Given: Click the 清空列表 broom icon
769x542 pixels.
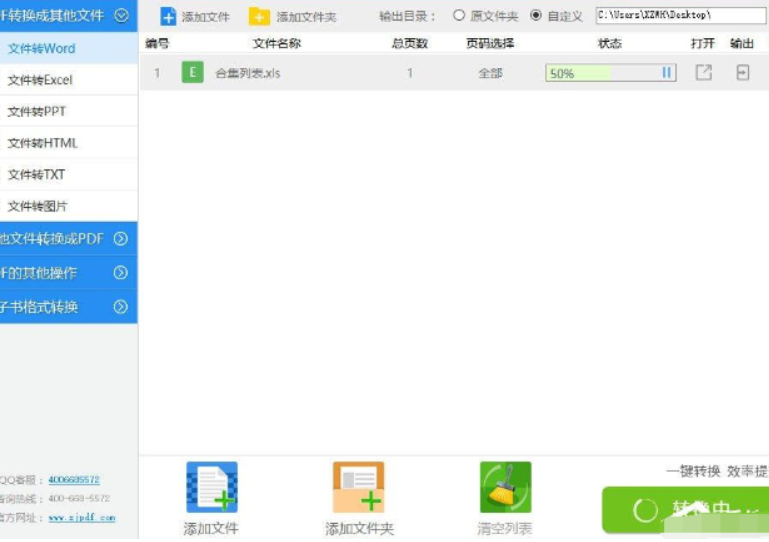Looking at the screenshot, I should (x=505, y=487).
